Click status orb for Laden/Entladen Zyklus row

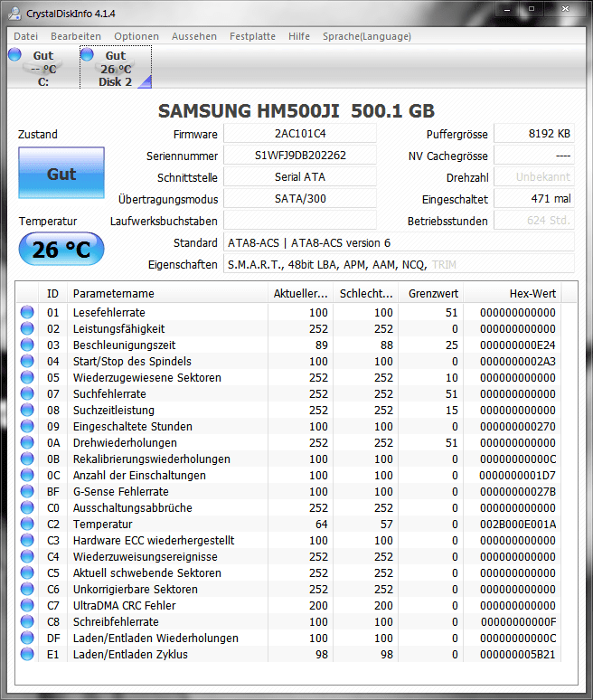[27, 655]
